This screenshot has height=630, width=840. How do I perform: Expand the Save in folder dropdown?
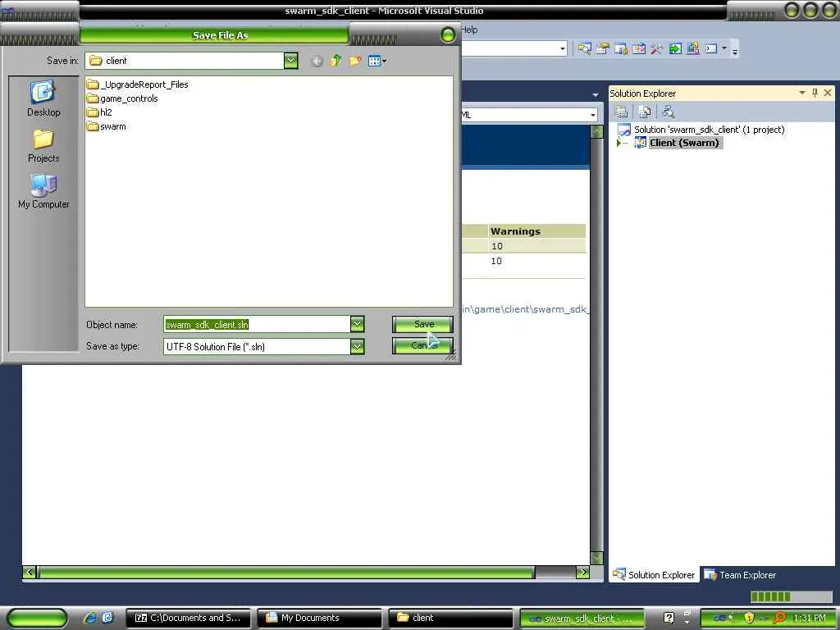pyautogui.click(x=290, y=61)
